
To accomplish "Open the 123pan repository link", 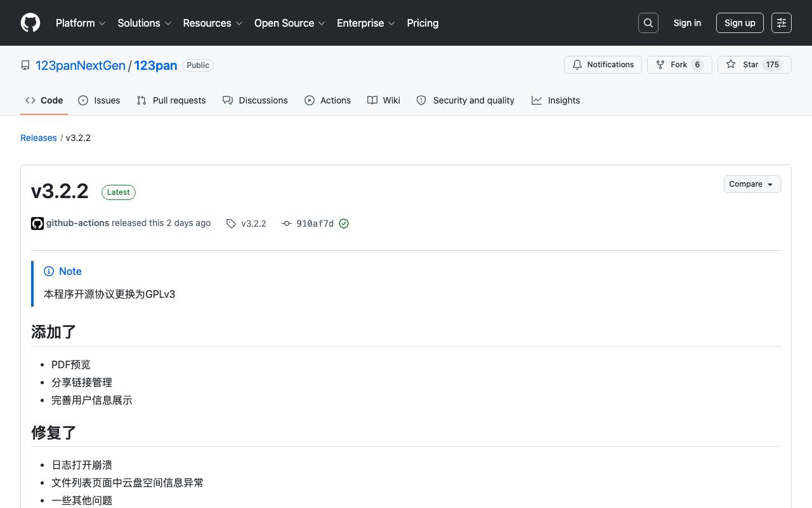I will 155,65.
